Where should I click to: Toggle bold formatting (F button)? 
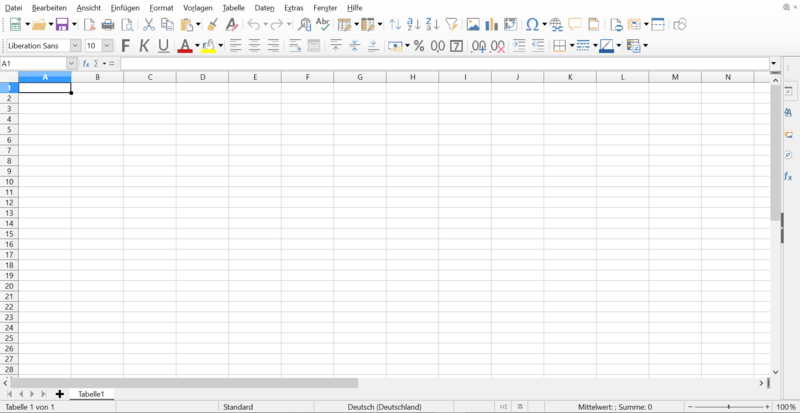[x=125, y=46]
